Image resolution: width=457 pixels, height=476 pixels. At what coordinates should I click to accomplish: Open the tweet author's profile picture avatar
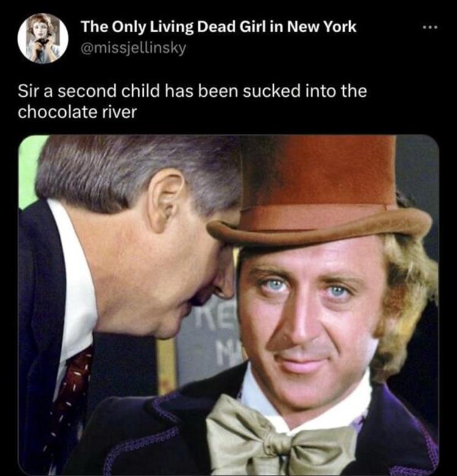pos(43,38)
